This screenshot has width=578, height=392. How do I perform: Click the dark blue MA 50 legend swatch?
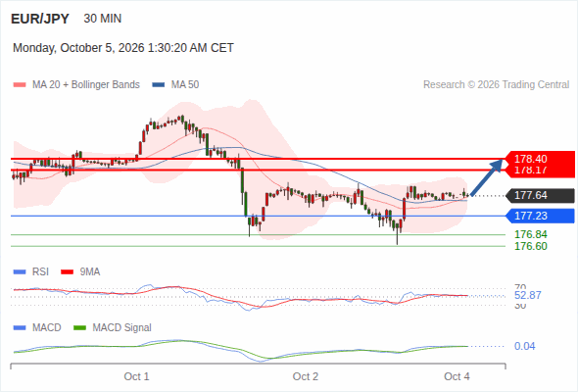coord(159,85)
